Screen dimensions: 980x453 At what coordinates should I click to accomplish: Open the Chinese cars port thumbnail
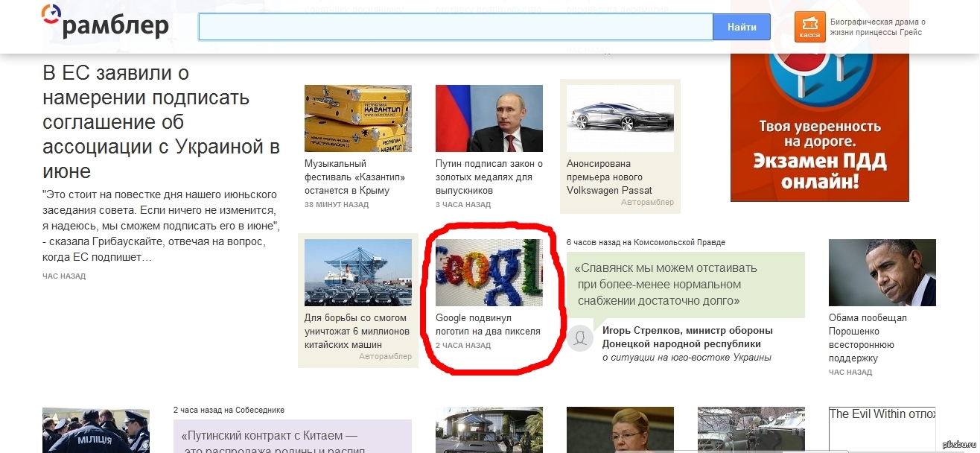pos(358,273)
